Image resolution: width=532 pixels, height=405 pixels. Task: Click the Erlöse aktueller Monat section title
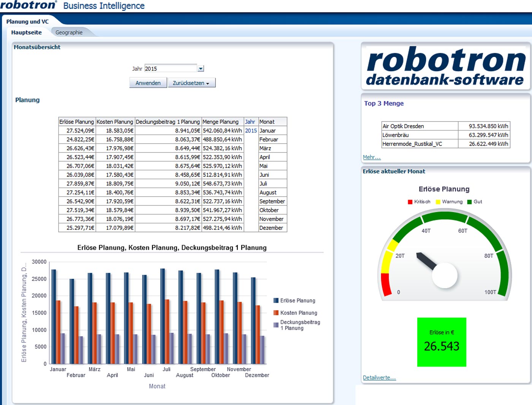pos(394,172)
